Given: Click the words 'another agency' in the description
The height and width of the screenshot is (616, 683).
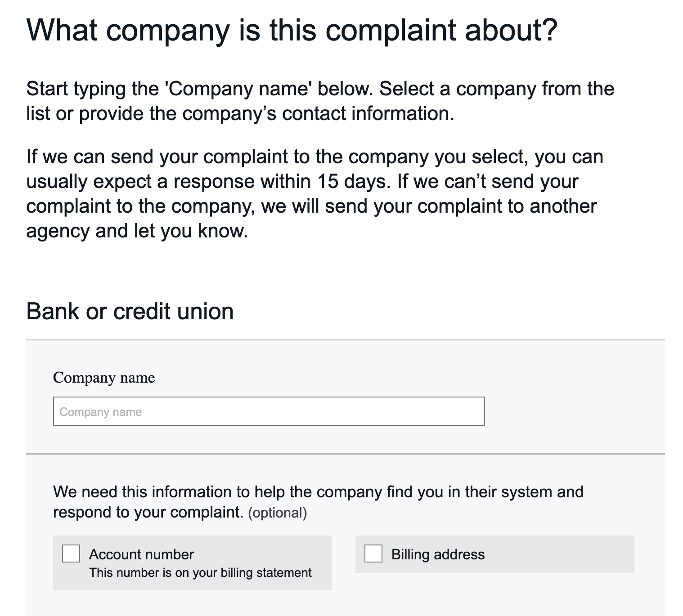Looking at the screenshot, I should pyautogui.click(x=562, y=206).
